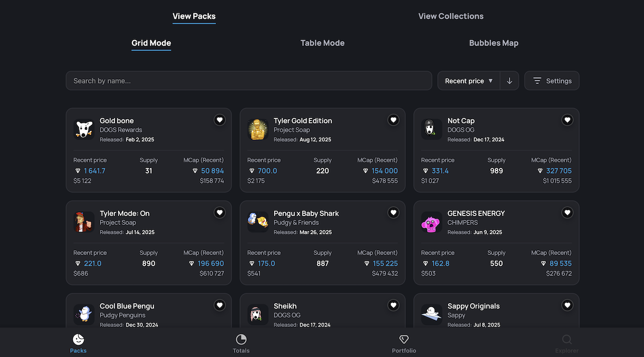Switch to View Packs tab
Viewport: 644px width, 357px height.
coord(194,16)
